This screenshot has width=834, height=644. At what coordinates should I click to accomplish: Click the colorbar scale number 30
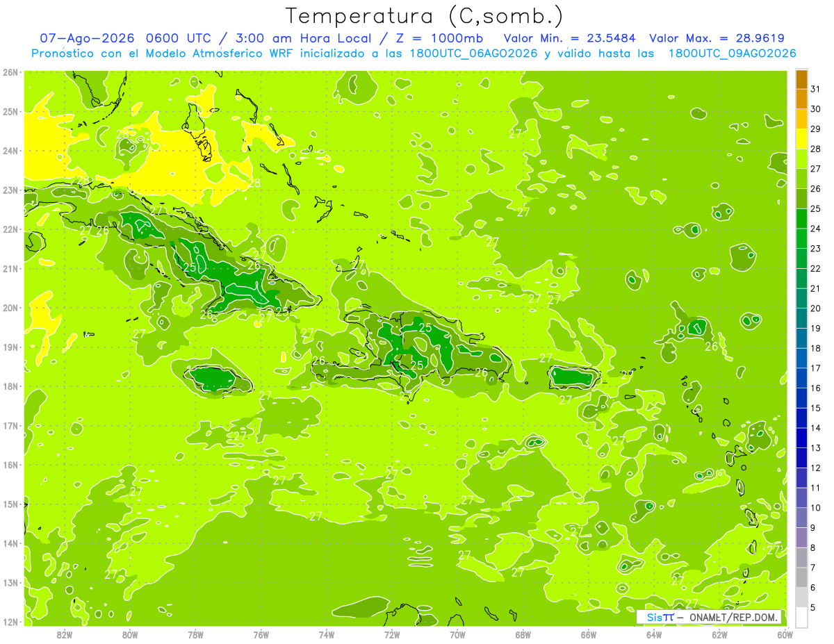(x=815, y=109)
